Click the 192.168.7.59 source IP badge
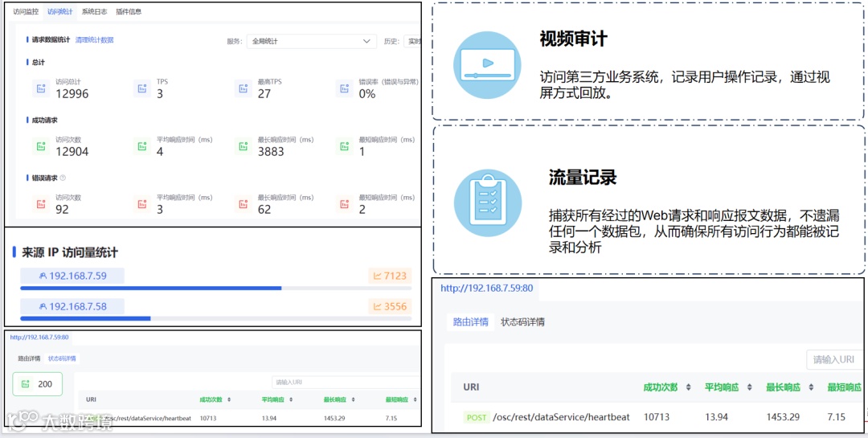868x438 pixels. pyautogui.click(x=72, y=276)
